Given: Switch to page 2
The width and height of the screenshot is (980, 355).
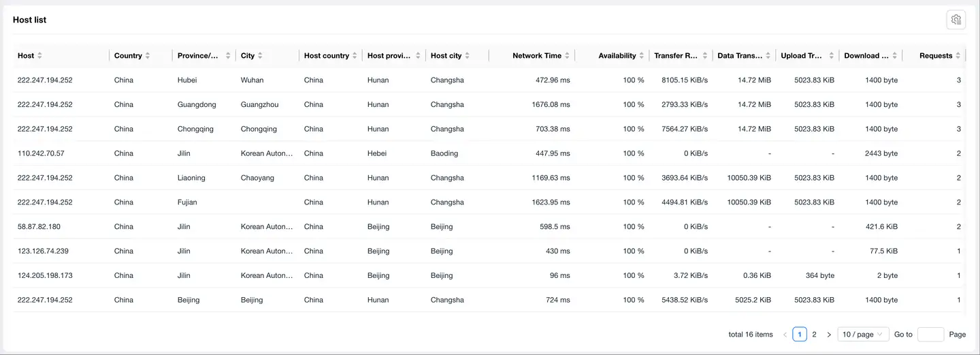Looking at the screenshot, I should coord(814,335).
